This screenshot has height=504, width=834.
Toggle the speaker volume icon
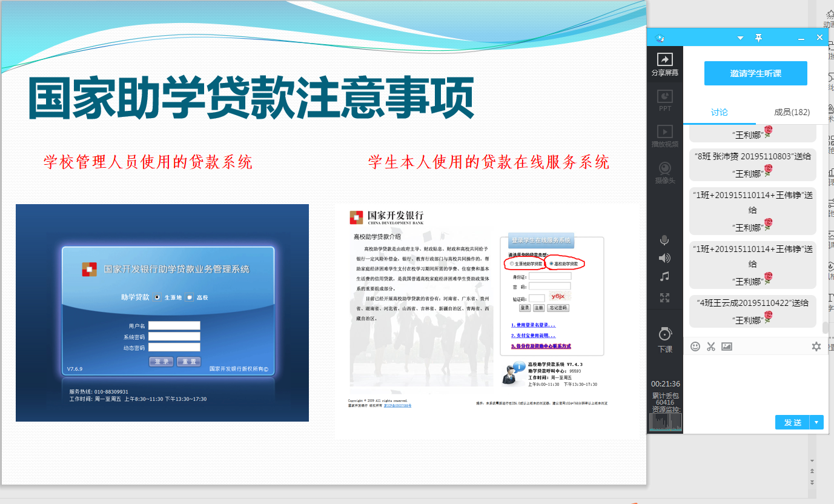pyautogui.click(x=664, y=258)
